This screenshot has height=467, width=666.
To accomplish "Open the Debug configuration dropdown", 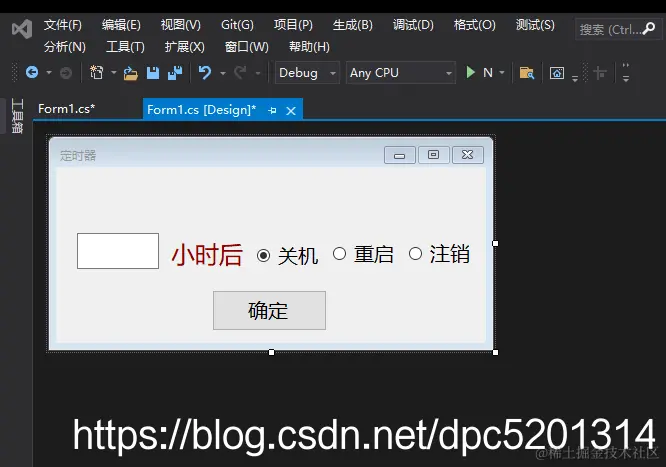I will [x=307, y=73].
